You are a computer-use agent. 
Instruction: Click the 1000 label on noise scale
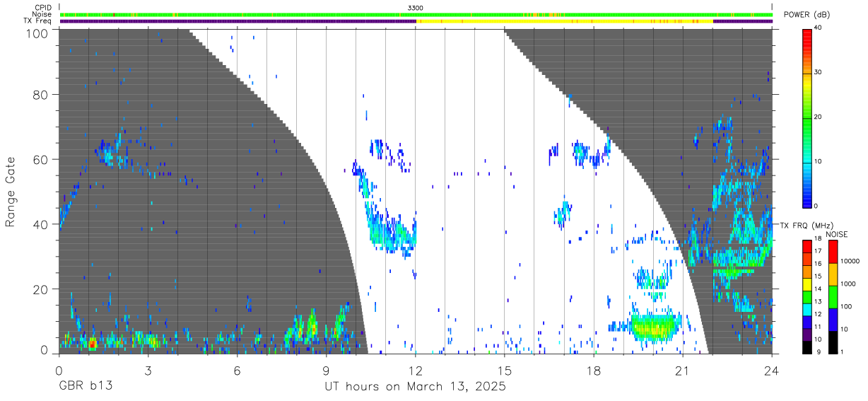tap(848, 284)
